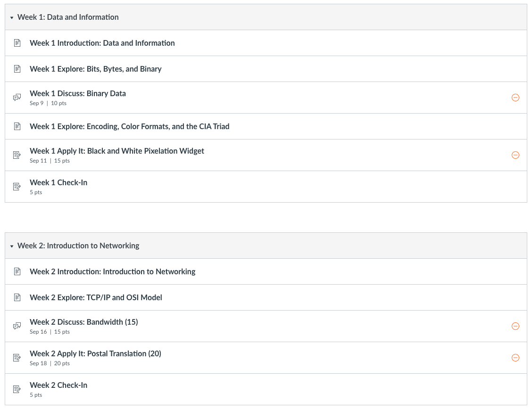Click the unpublished indicator beside Week 2 Discuss: Bandwidth
Viewport: 532px width, 410px height.
point(515,326)
